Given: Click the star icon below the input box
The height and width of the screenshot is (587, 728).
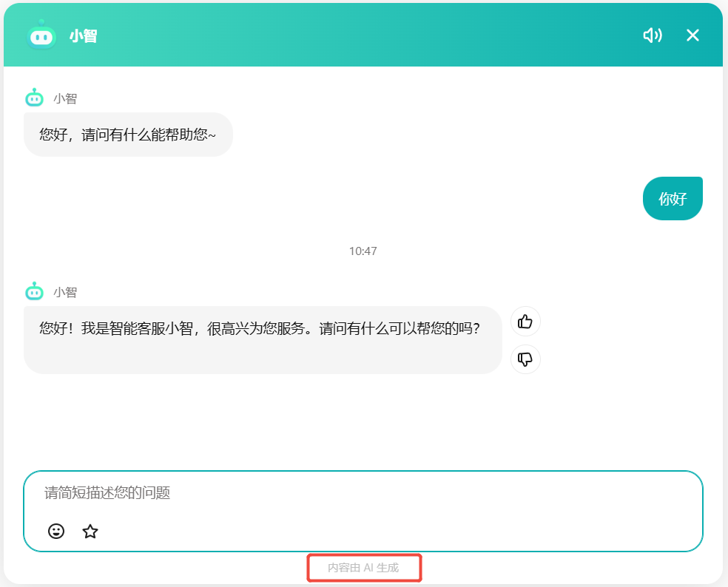Looking at the screenshot, I should 90,532.
